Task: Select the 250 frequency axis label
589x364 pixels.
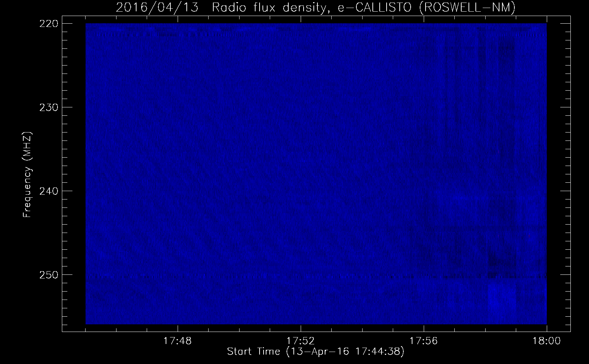Action: point(48,274)
